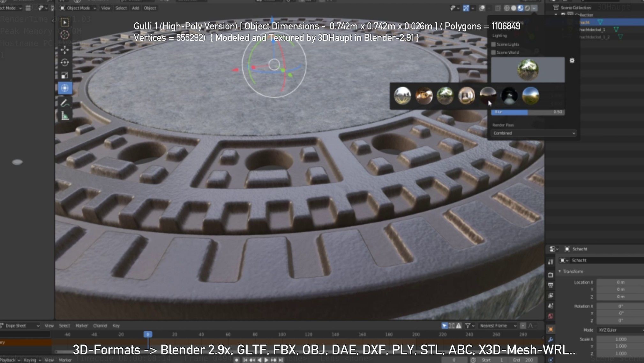Viewport: 644px width, 363px height.
Task: Pick the orange interior HDRI thumbnail
Action: (424, 96)
